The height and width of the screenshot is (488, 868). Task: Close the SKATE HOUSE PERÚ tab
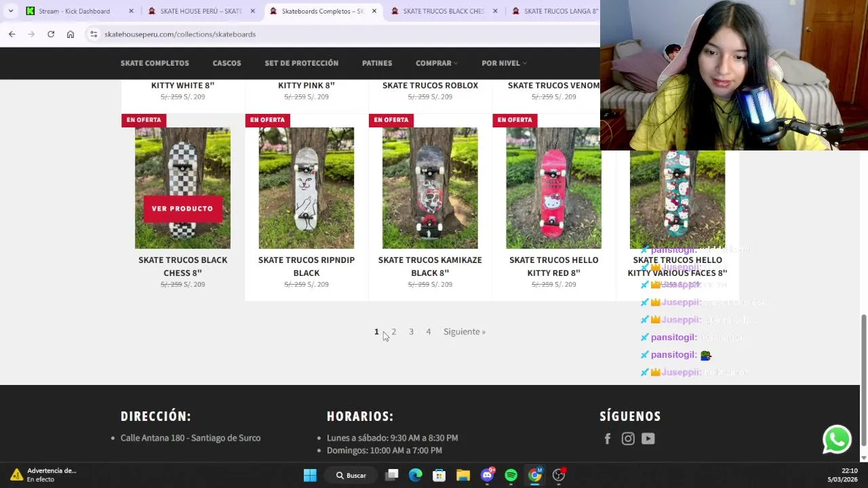(x=252, y=11)
